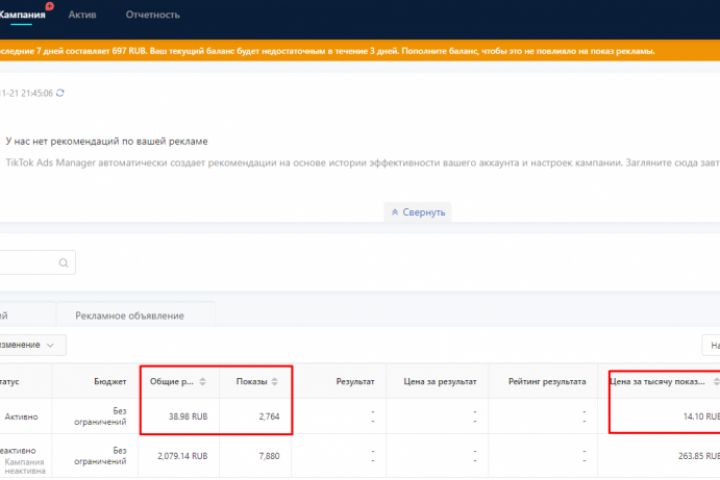
Task: Click the search magnifier icon
Action: pyautogui.click(x=63, y=263)
